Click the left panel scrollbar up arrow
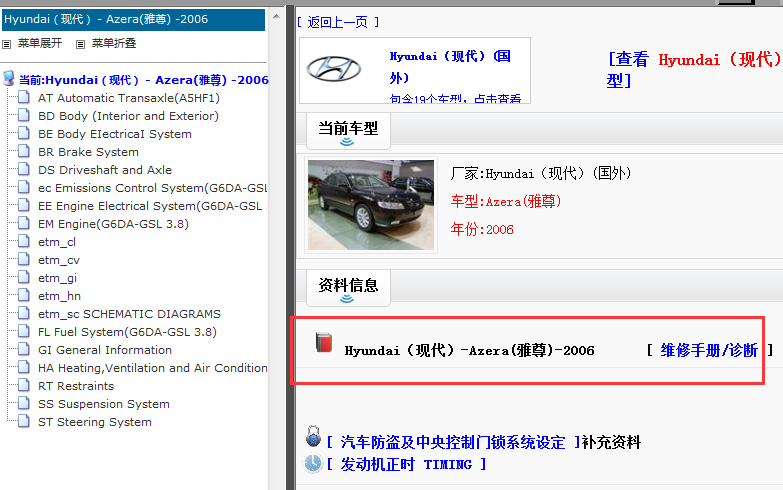783x490 pixels. pyautogui.click(x=276, y=16)
